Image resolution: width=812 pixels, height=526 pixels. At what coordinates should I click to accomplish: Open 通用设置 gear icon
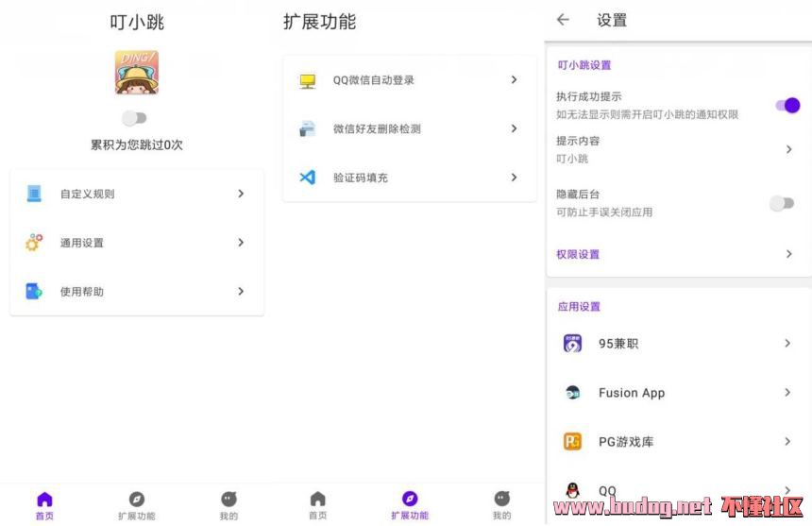click(34, 243)
